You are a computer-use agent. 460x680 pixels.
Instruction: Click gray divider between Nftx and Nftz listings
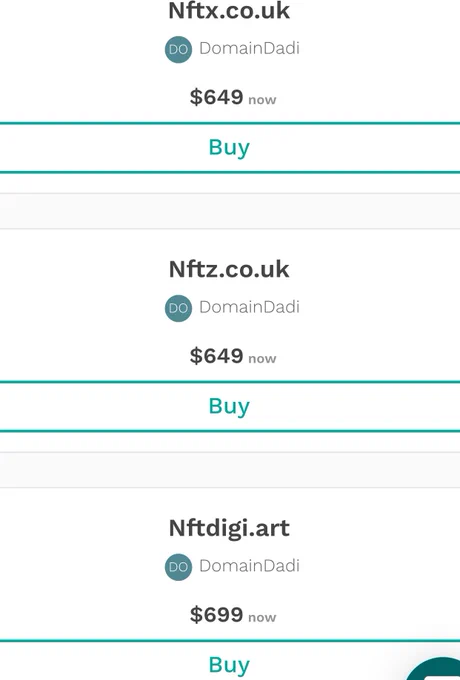230,211
